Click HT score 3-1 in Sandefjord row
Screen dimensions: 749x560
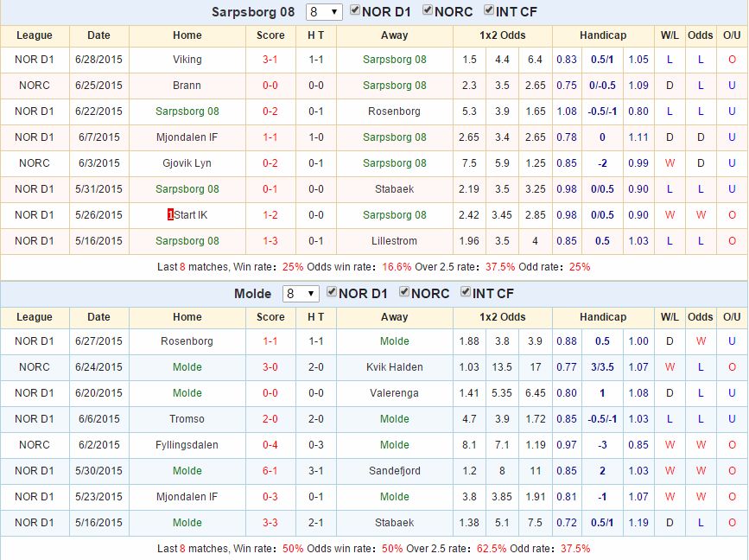tap(315, 471)
